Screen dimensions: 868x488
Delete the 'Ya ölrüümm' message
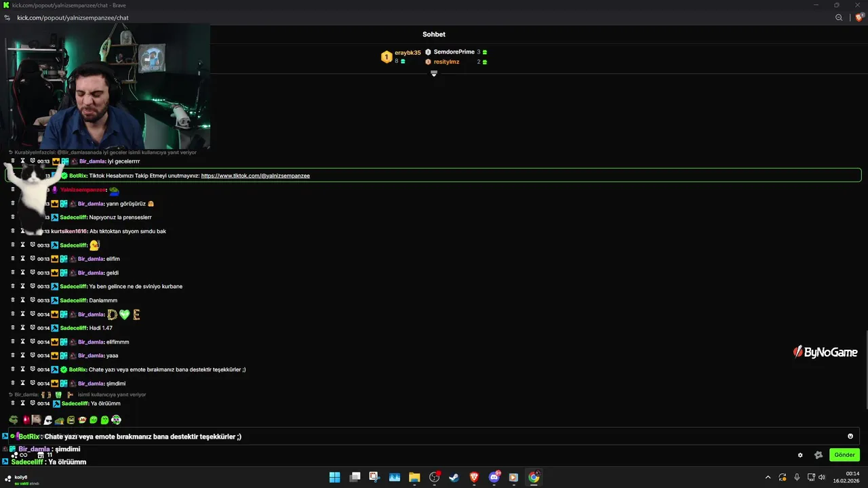tap(12, 403)
